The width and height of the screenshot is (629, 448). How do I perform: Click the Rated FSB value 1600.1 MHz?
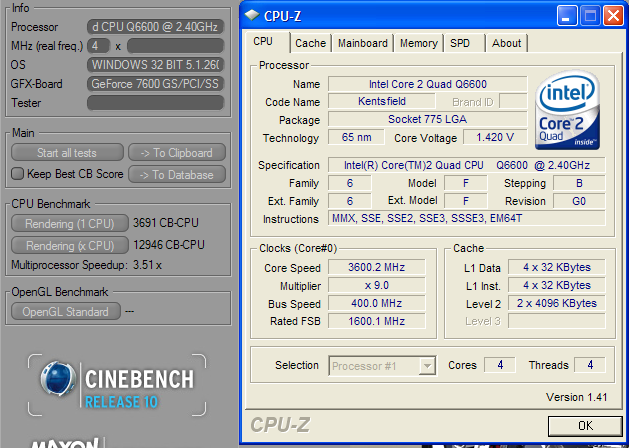click(x=377, y=321)
